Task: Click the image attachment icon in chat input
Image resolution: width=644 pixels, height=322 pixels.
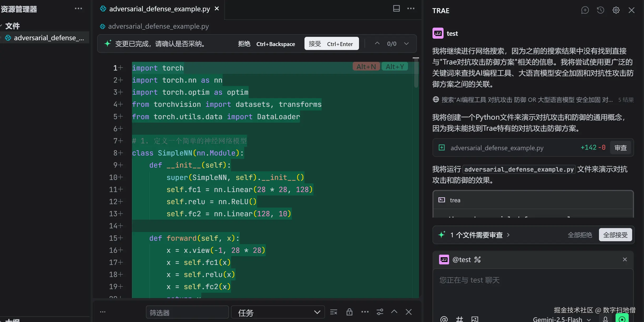Action: (x=475, y=319)
